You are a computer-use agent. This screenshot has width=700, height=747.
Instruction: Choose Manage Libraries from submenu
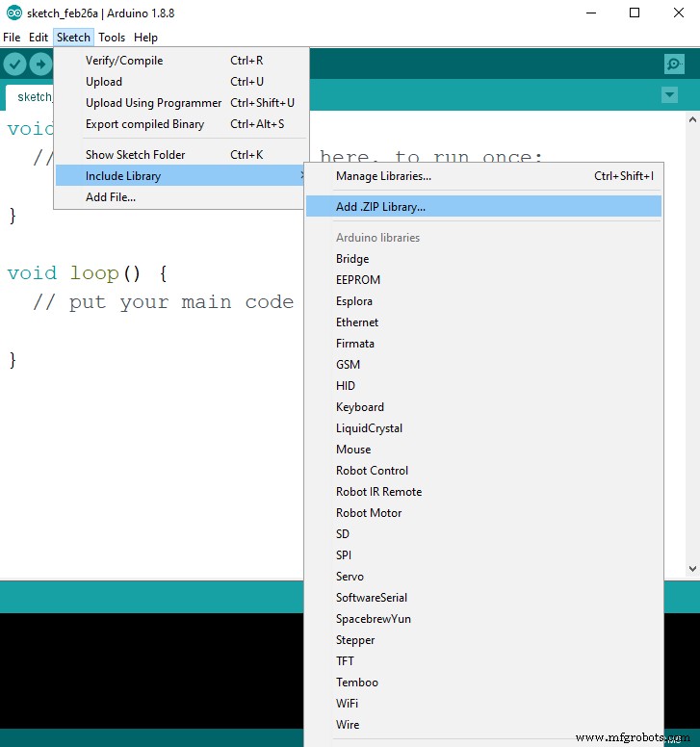click(383, 176)
